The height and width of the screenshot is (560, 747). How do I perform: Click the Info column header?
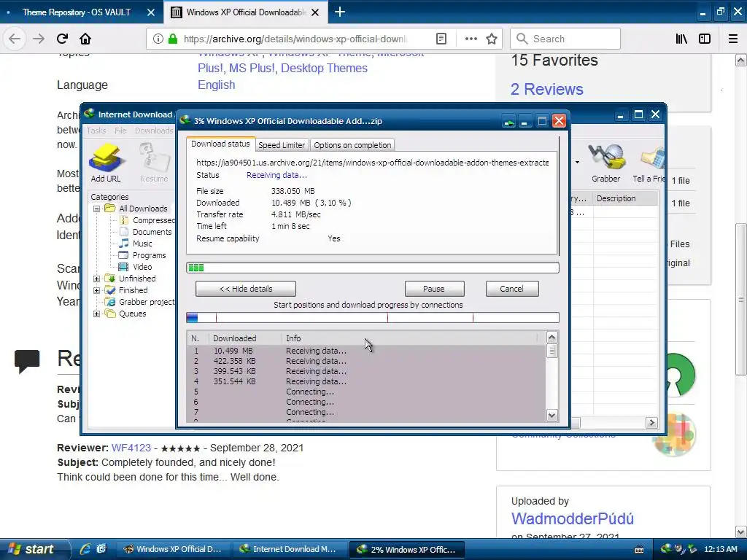(x=410, y=338)
